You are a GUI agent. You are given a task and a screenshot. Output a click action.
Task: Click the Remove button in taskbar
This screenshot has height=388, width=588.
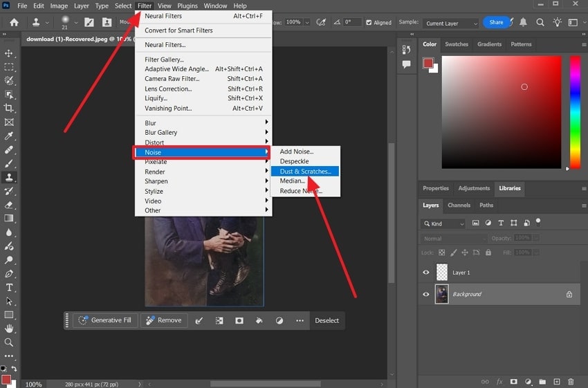tap(164, 320)
